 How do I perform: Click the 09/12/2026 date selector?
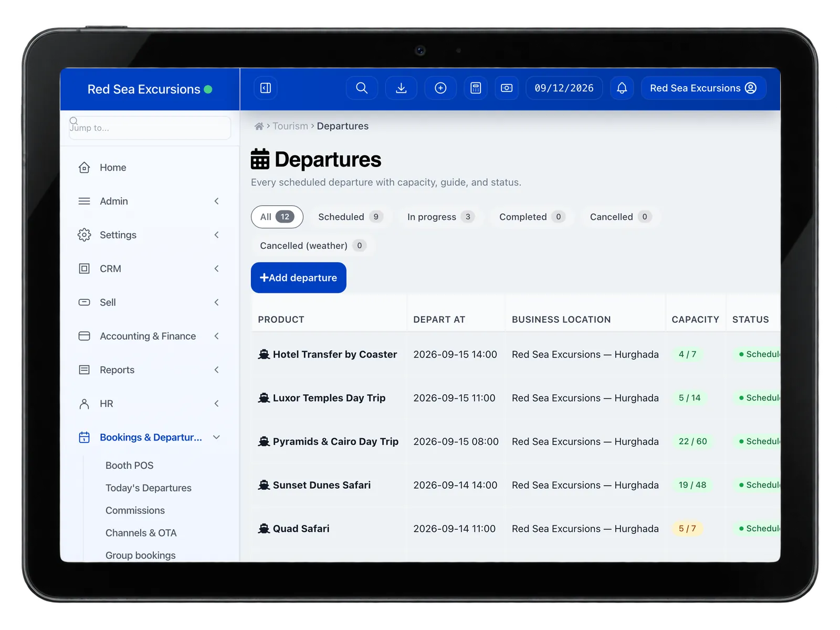pyautogui.click(x=564, y=88)
